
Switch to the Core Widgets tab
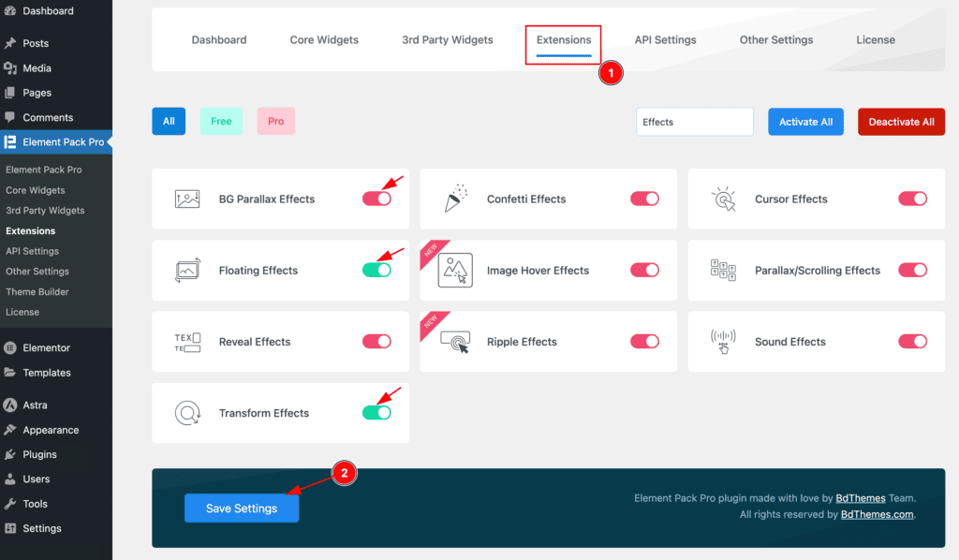point(324,39)
